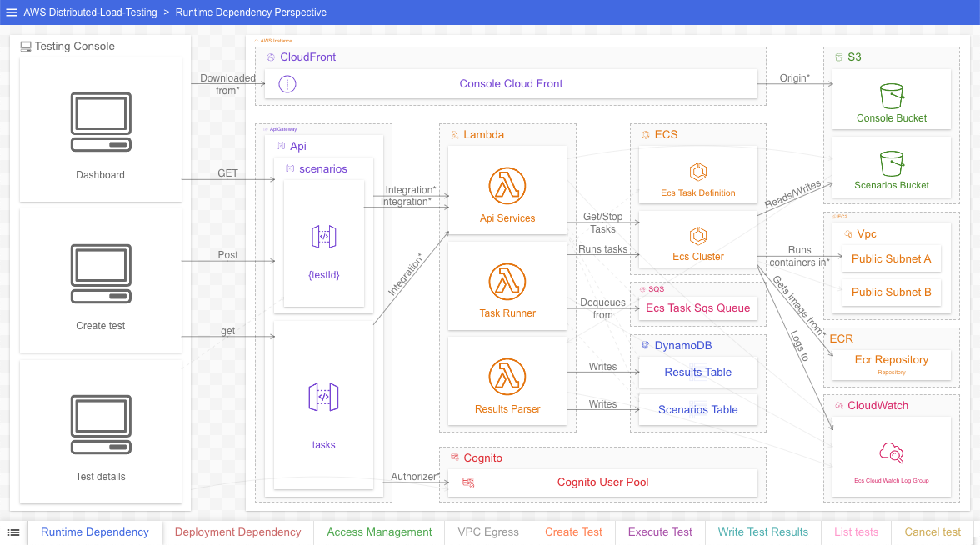Click the Vpc group header icon

(x=848, y=234)
